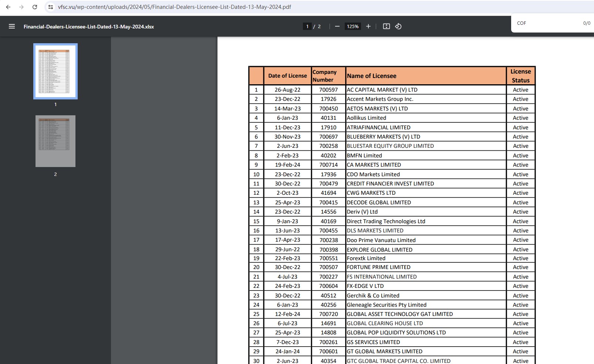Click the PDF file name title
Screen dimensions: 594x364
89,27
